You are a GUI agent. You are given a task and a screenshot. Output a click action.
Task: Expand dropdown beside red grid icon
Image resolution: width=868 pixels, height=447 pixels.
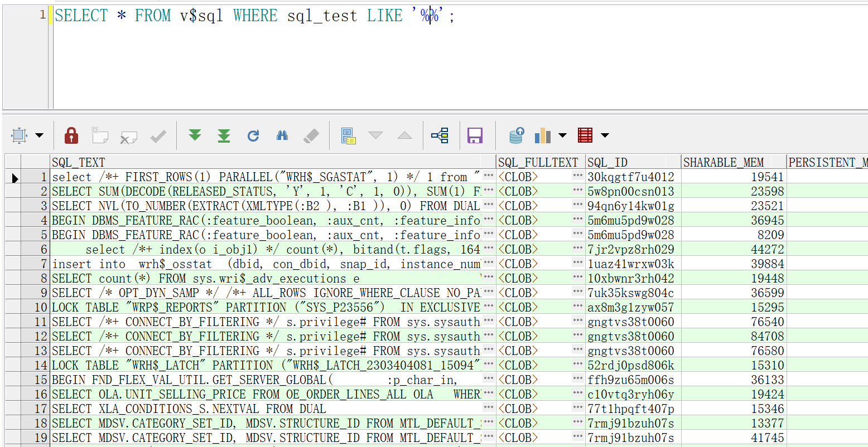click(605, 135)
